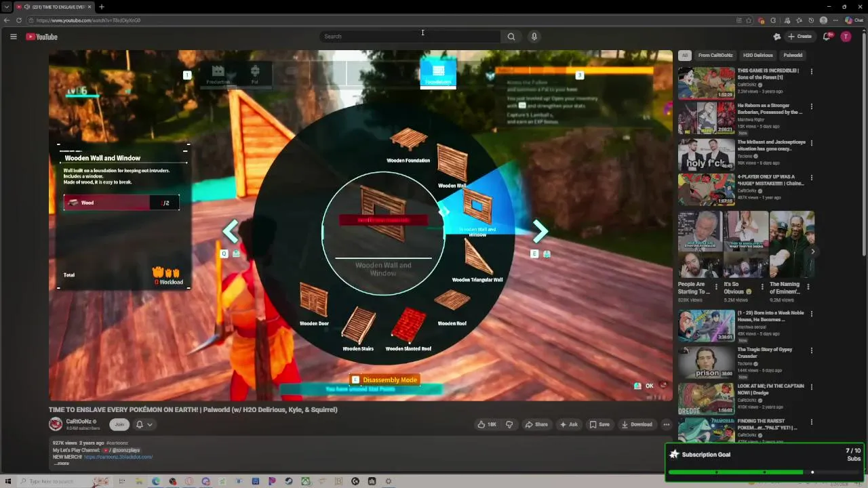Viewport: 868px width, 488px height.
Task: Go back with browser back arrow
Action: (7, 20)
